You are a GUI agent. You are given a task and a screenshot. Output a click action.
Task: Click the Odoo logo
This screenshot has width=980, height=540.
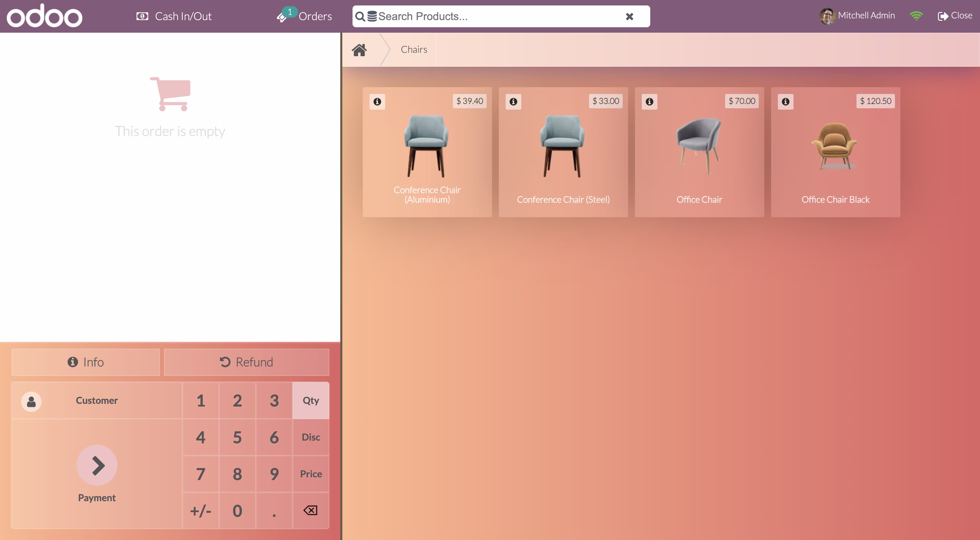coord(45,16)
